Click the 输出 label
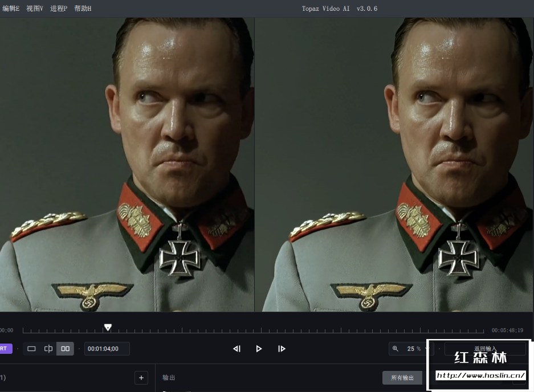Viewport: 534px width, 392px height. tap(169, 377)
